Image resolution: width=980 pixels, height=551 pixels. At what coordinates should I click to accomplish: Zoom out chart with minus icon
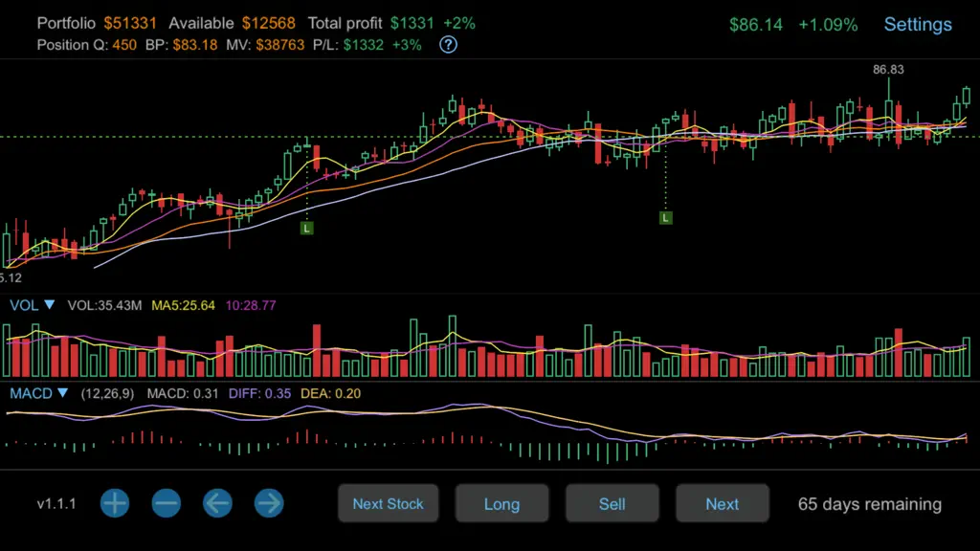point(167,503)
